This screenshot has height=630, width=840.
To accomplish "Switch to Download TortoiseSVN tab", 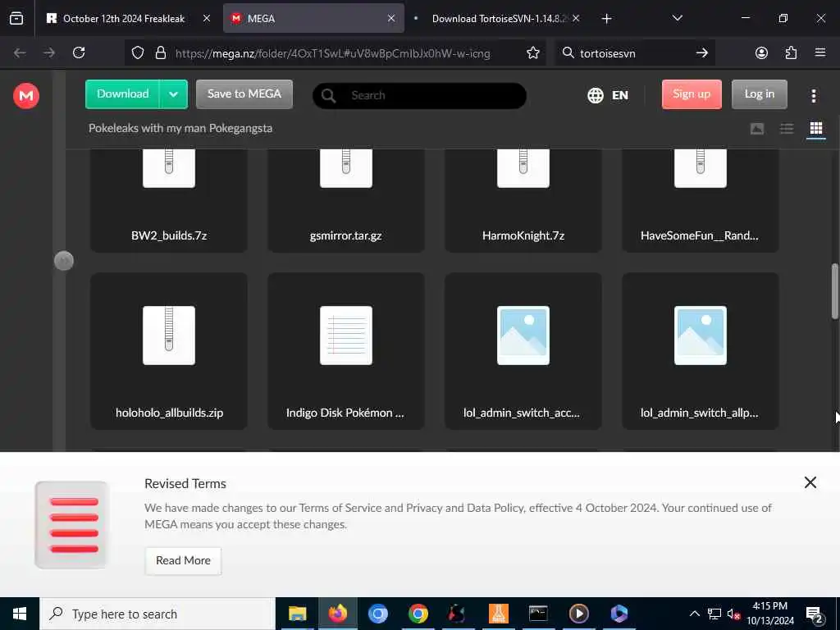I will click(x=498, y=19).
